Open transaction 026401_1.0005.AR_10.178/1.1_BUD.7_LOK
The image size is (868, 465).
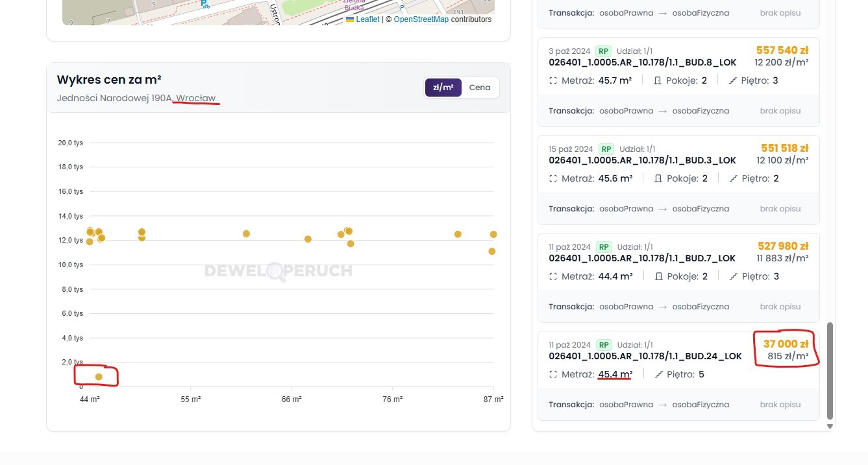pos(641,258)
